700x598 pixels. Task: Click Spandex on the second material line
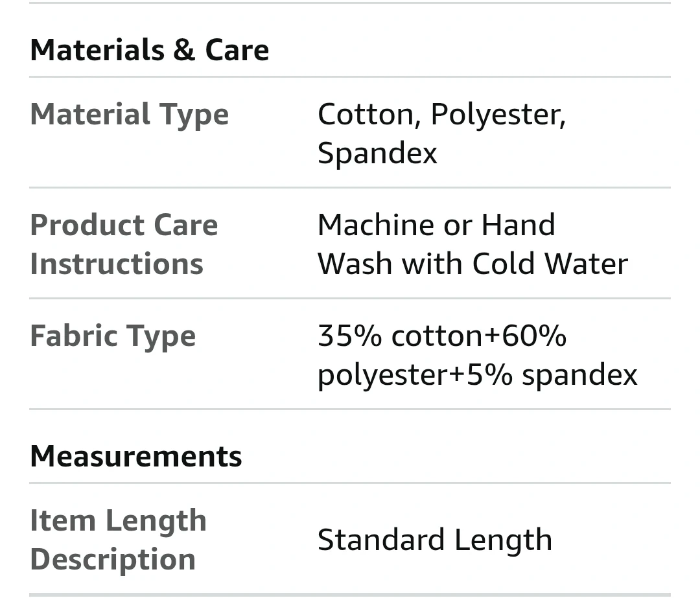[x=377, y=154]
